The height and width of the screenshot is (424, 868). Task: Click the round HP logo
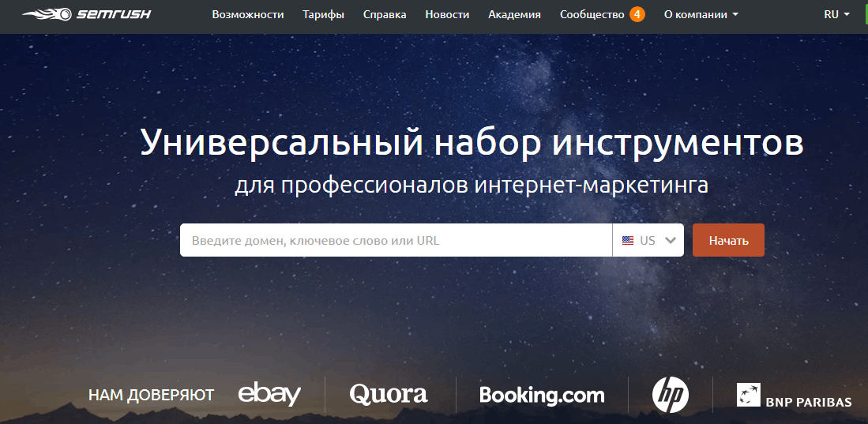click(670, 394)
